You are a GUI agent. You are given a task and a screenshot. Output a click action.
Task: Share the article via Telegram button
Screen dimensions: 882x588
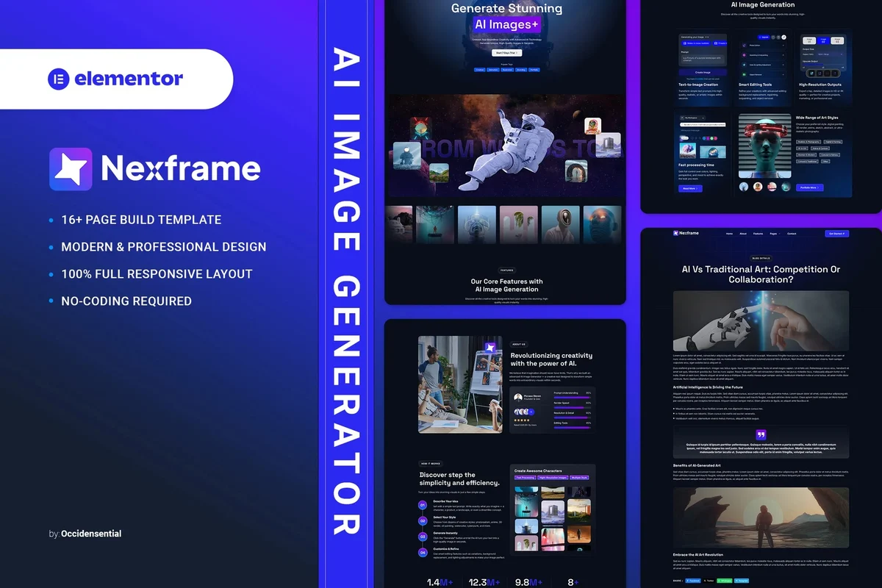click(x=742, y=581)
